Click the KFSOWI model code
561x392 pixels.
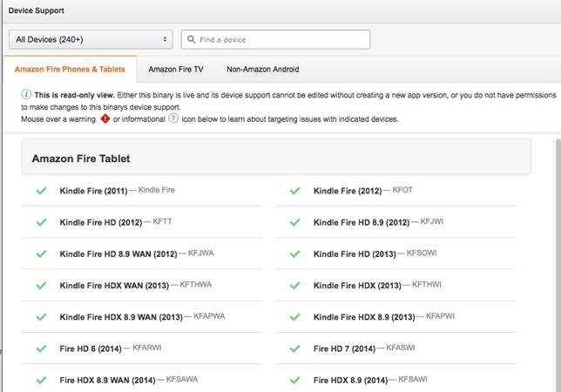(422, 253)
